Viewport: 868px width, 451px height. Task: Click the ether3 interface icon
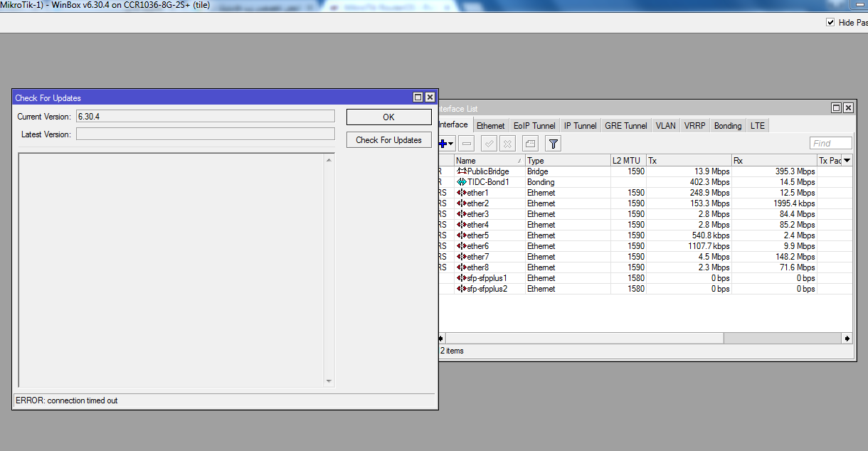pos(462,214)
